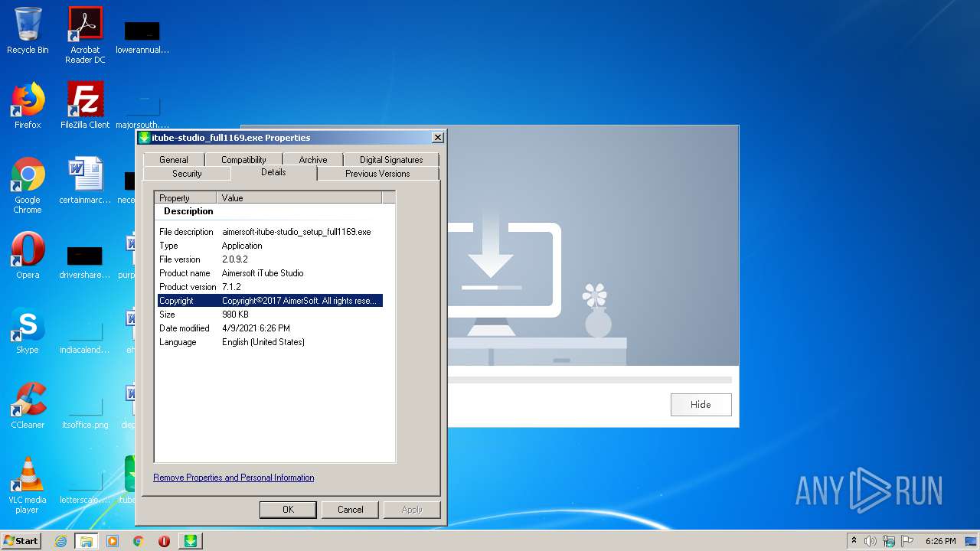Viewport: 980px width, 551px height.
Task: Open Windows Explorer folder in taskbar
Action: [87, 541]
